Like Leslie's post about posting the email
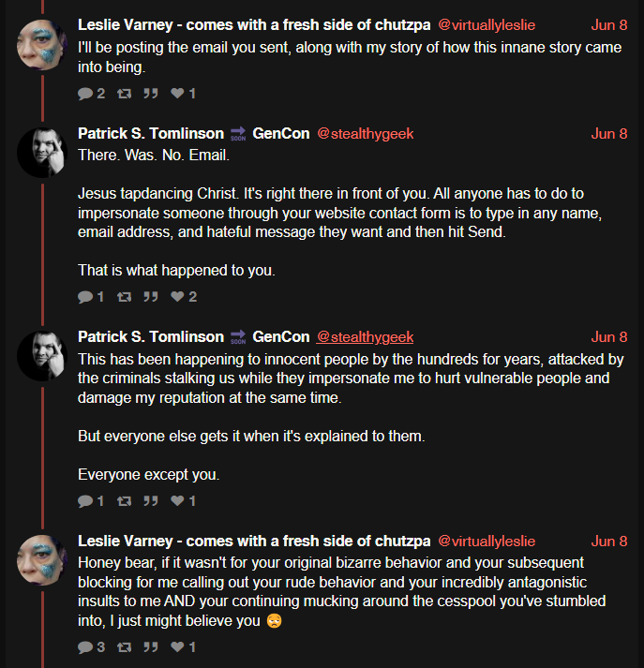The image size is (644, 668). point(177,93)
